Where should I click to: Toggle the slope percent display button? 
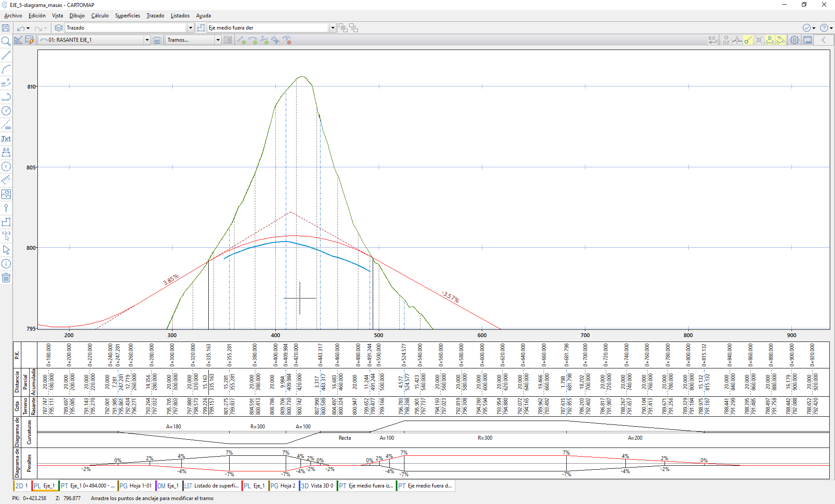coord(781,40)
